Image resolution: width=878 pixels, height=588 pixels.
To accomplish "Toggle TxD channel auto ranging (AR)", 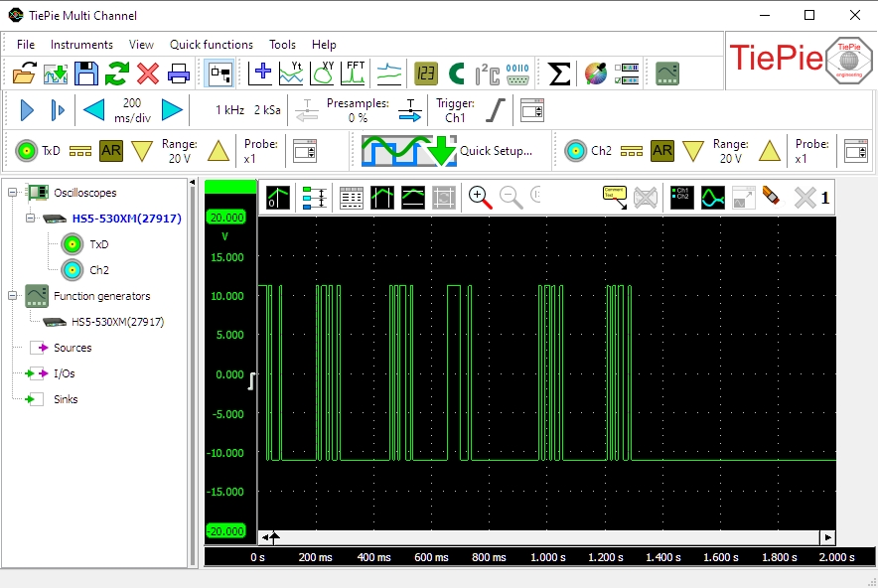I will pos(110,151).
